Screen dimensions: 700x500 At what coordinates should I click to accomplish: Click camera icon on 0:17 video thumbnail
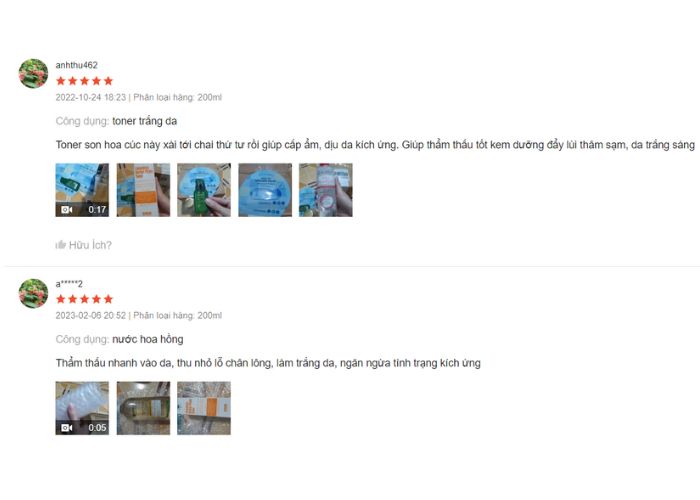tap(67, 209)
